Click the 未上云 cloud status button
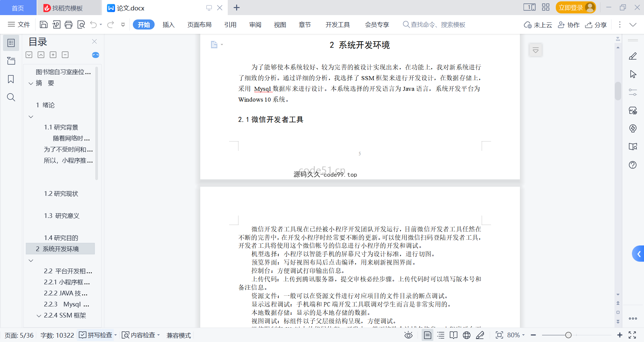This screenshot has width=644, height=342. (x=538, y=25)
